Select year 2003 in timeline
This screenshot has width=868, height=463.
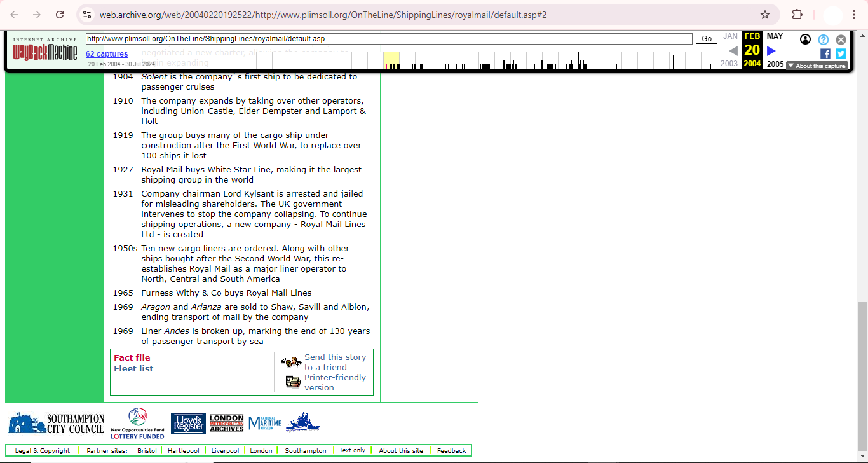tap(729, 64)
